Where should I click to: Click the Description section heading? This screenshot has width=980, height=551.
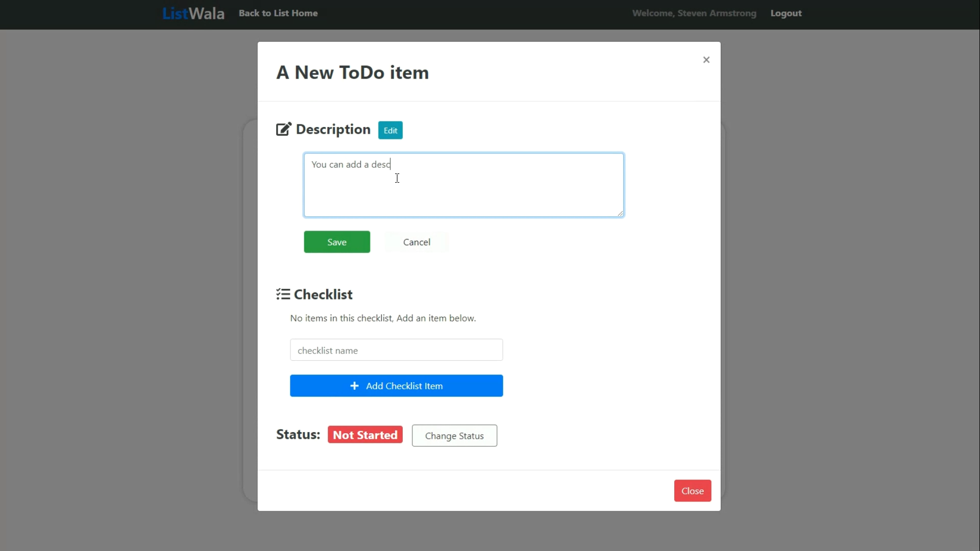point(333,129)
